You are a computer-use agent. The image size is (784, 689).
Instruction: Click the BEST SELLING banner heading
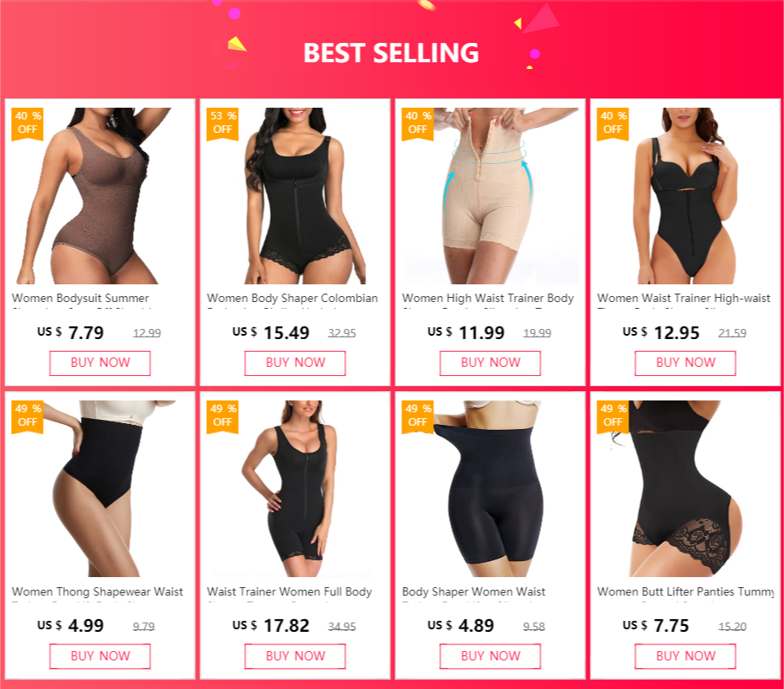391,53
